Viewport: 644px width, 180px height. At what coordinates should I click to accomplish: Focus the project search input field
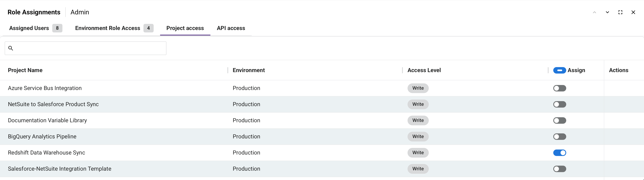point(86,48)
